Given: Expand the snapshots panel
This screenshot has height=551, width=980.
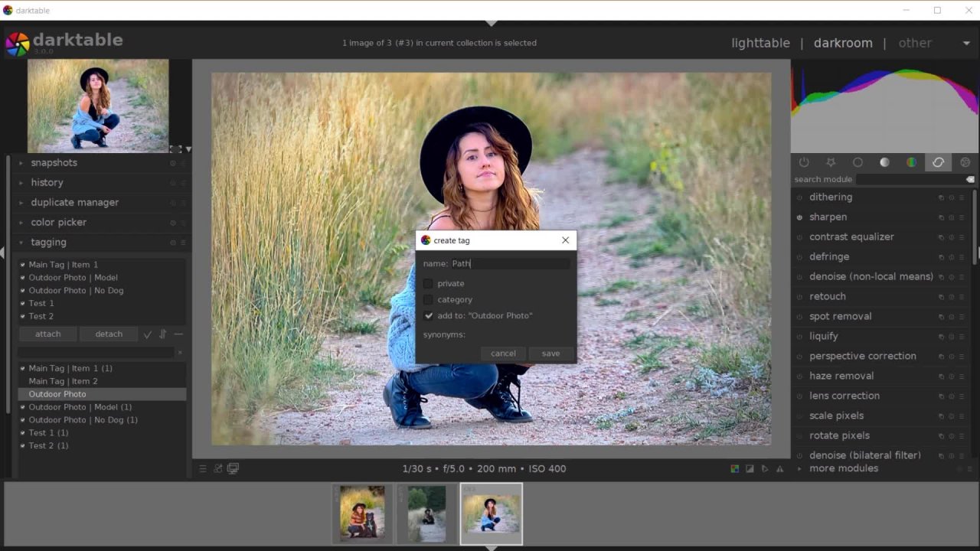Looking at the screenshot, I should click(54, 163).
